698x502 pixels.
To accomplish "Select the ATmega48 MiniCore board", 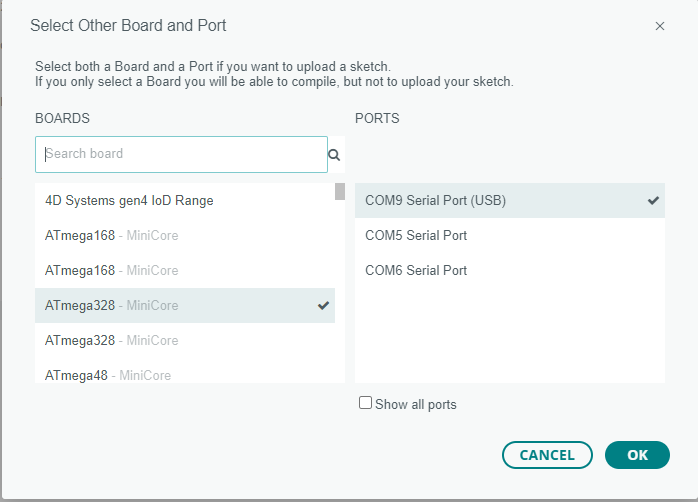I will [x=108, y=375].
